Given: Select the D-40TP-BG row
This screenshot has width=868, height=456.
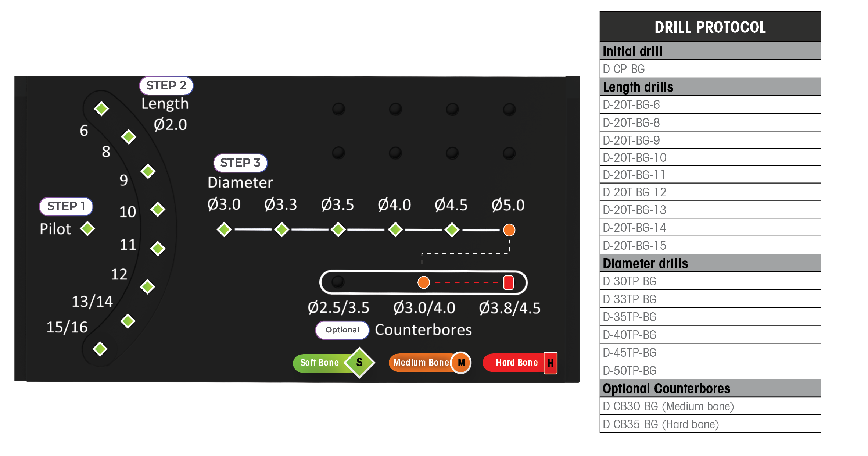Looking at the screenshot, I should click(710, 335).
